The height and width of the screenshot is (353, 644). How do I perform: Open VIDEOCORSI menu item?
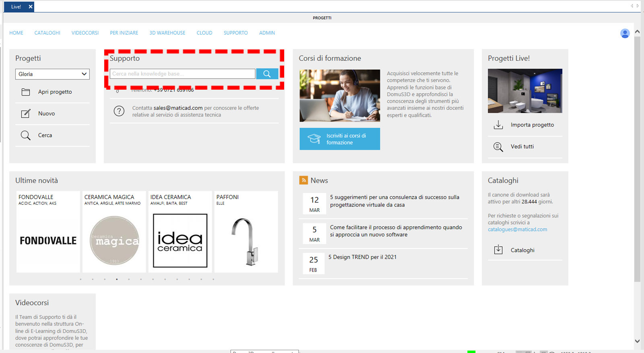(85, 33)
